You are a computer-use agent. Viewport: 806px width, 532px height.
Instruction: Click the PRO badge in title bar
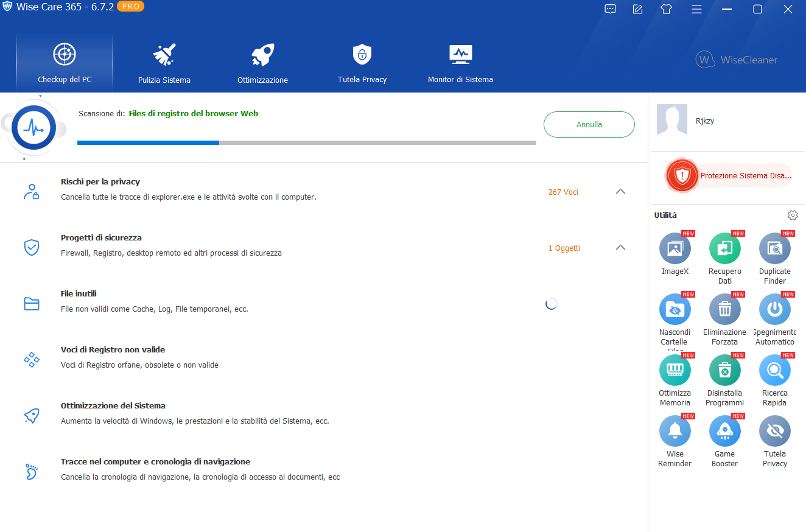[x=129, y=8]
